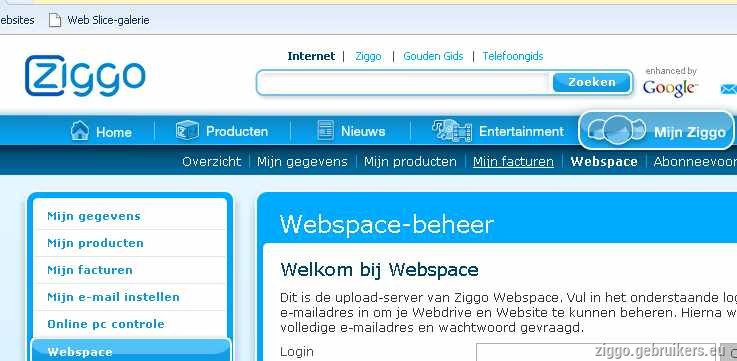Screen dimensions: 737x361
Task: Click the Producten box icon
Action: [187, 130]
